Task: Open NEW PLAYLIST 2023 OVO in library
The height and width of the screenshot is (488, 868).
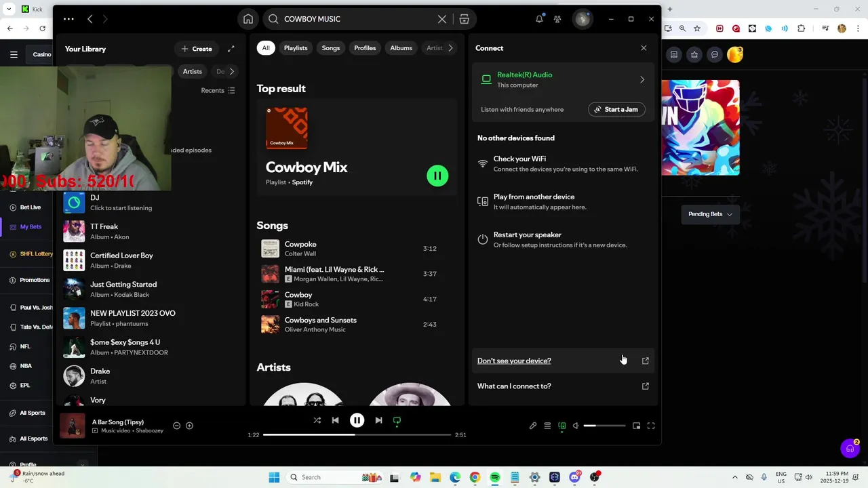Action: tap(149, 318)
